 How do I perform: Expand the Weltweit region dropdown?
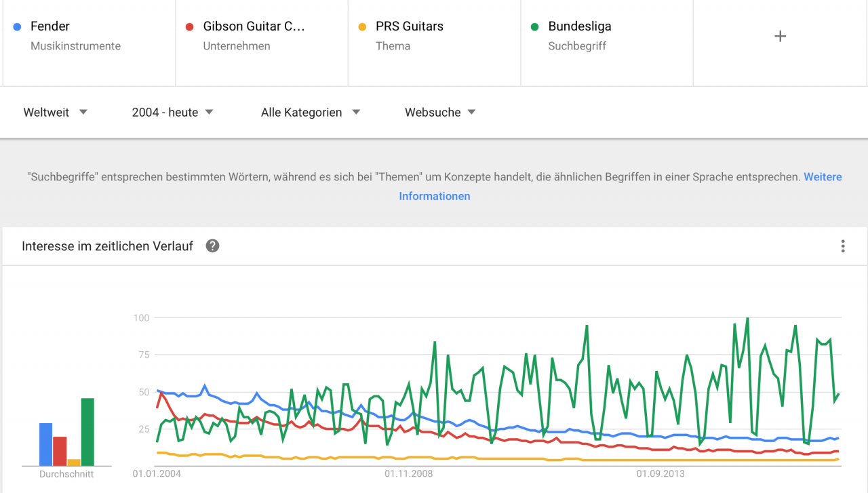[56, 113]
